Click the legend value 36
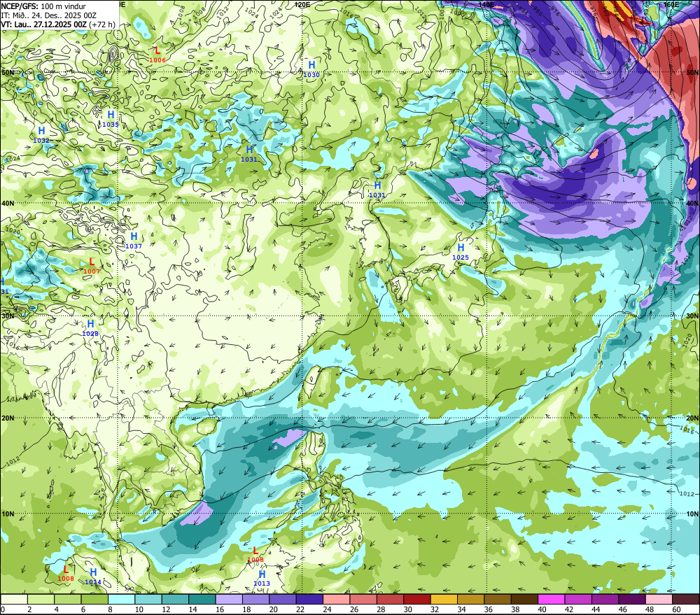 point(489,609)
